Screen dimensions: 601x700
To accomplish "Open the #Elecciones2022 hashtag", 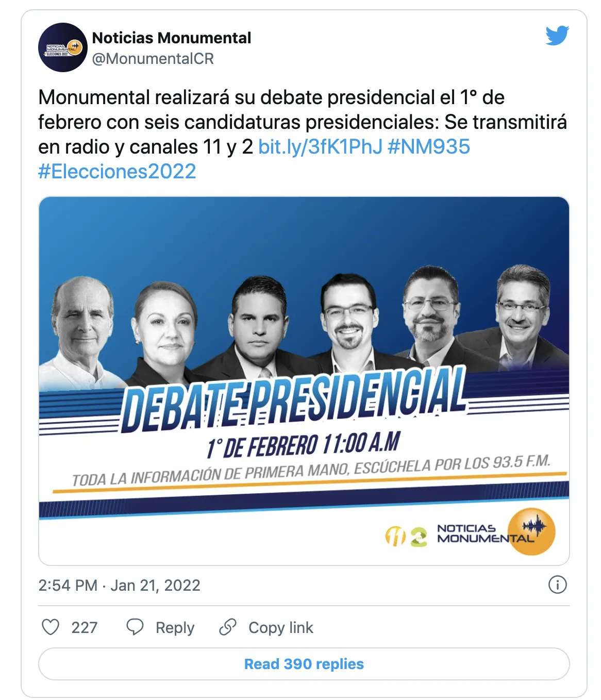I will point(118,172).
